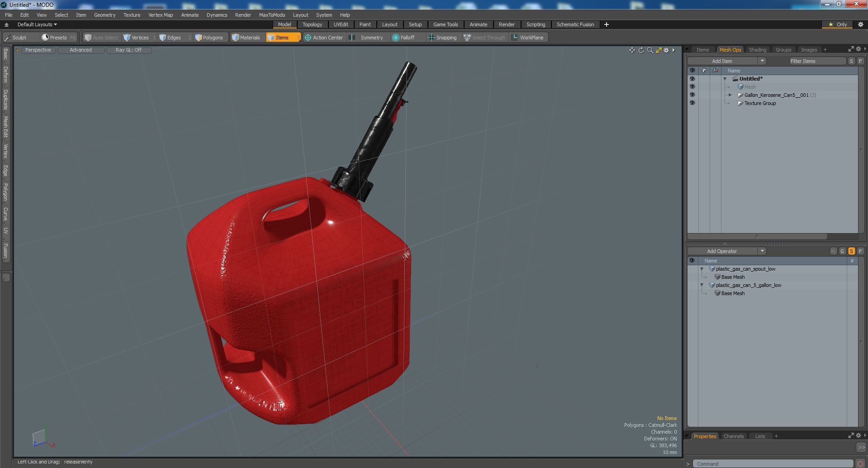Image resolution: width=868 pixels, height=468 pixels.
Task: Click the Properties panel forward arrows button
Action: [861, 447]
